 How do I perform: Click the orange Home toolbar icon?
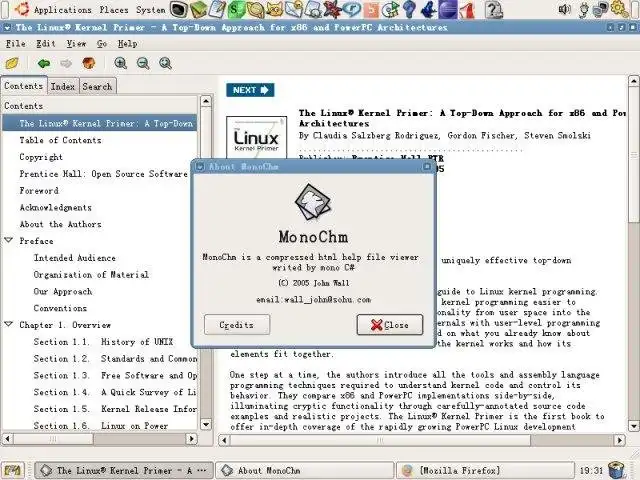(x=89, y=63)
